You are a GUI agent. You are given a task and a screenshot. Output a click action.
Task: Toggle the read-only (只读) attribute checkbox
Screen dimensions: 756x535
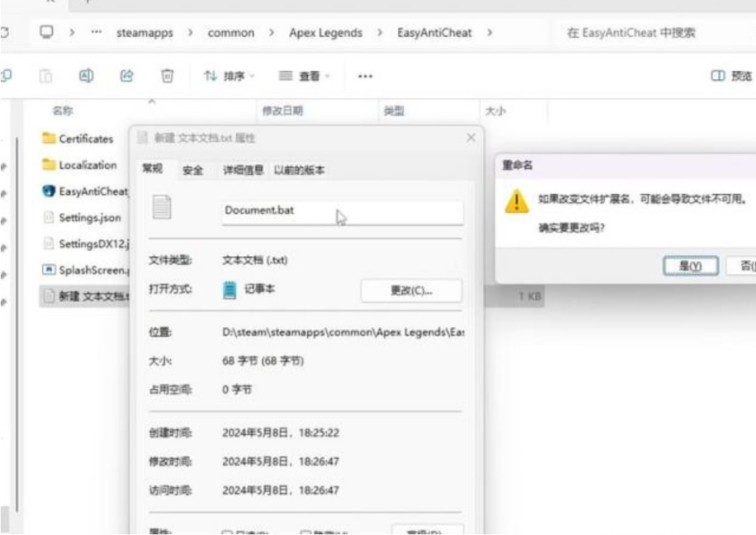pyautogui.click(x=227, y=533)
